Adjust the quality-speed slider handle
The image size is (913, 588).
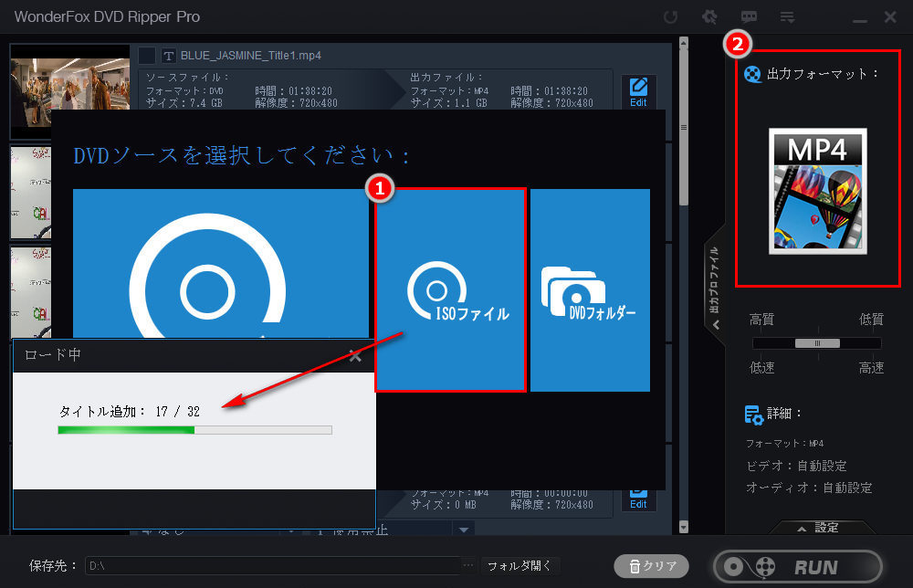[x=817, y=343]
